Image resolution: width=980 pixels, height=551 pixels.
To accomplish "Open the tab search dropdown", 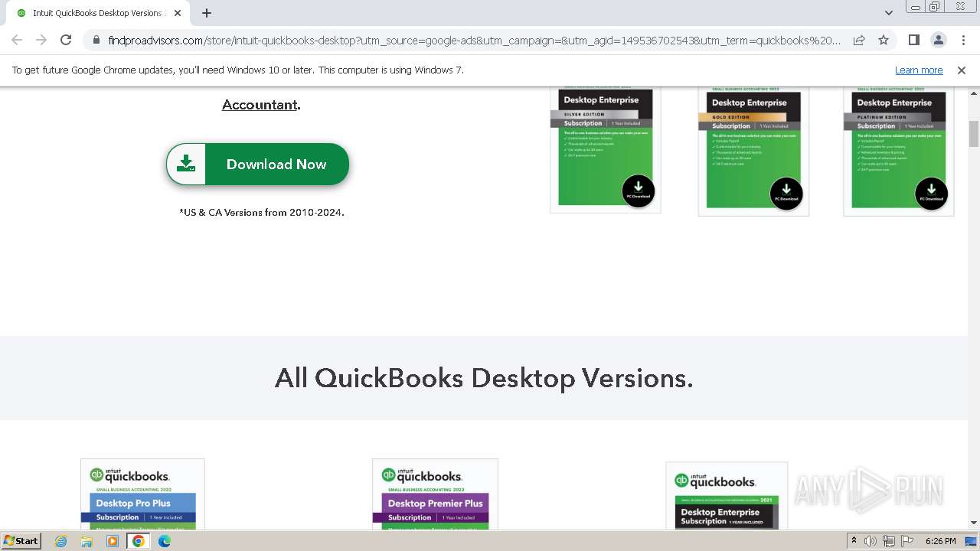I will (x=889, y=13).
